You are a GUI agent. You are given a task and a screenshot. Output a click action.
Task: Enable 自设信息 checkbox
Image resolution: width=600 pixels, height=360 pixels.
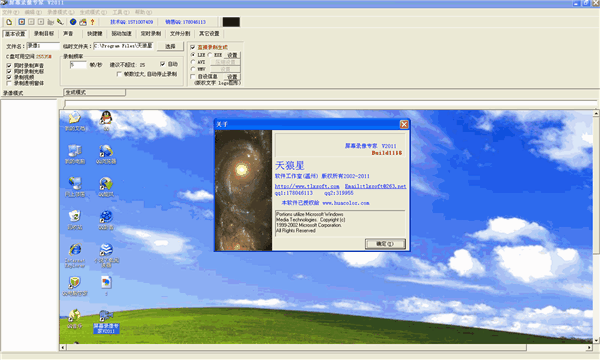(x=193, y=77)
